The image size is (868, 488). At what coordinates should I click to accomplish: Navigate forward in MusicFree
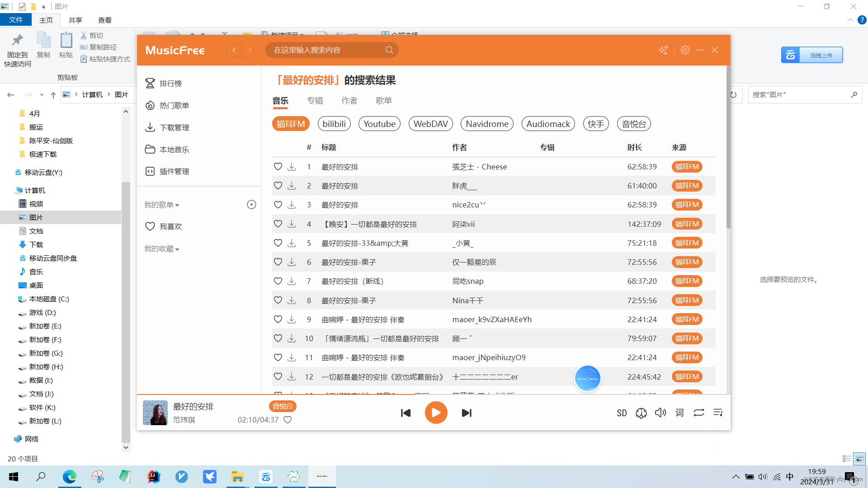250,50
